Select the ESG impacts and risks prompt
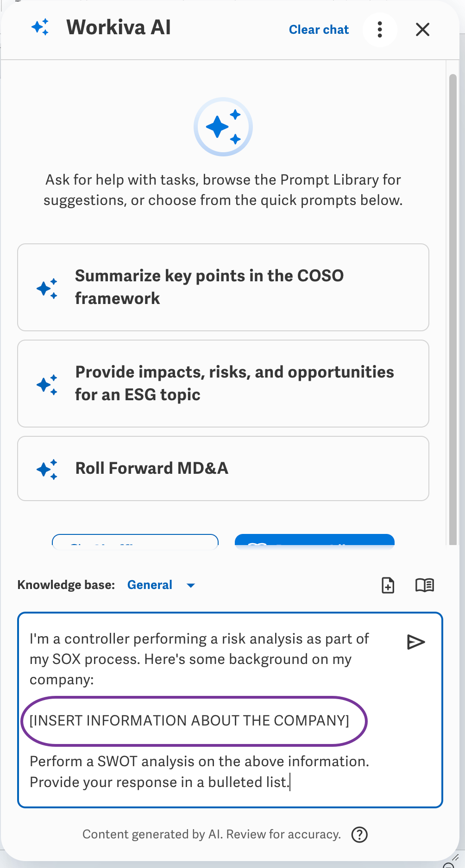 pyautogui.click(x=223, y=383)
